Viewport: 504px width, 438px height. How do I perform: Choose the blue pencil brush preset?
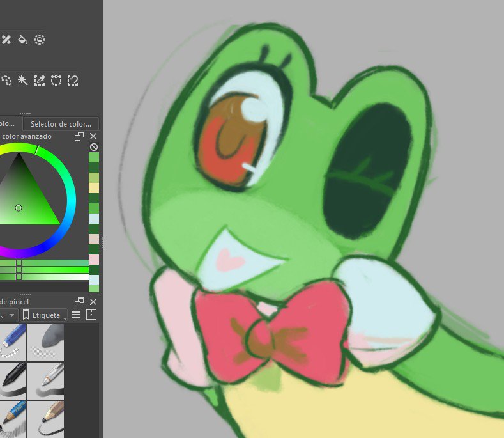coord(13,419)
